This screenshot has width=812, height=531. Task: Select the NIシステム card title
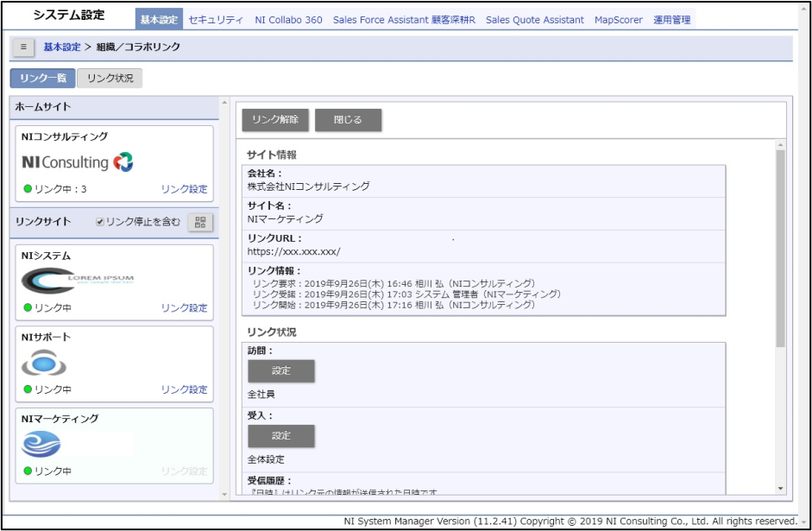click(46, 256)
